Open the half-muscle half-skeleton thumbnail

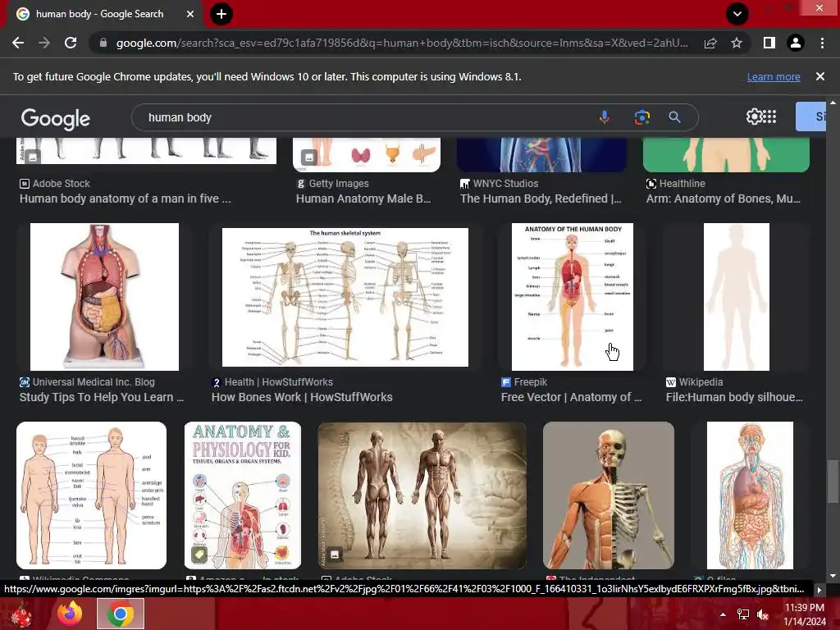(609, 495)
